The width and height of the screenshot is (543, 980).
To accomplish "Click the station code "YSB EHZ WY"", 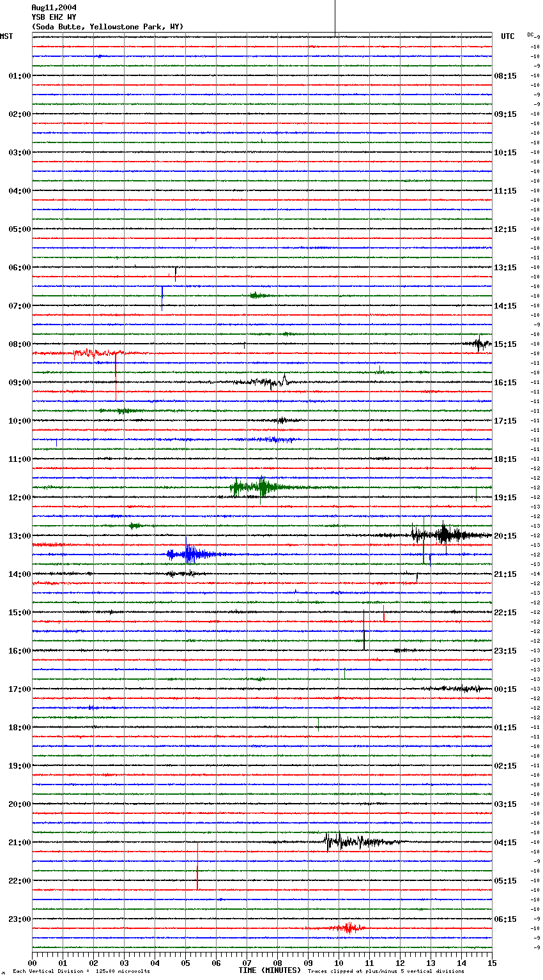I will (x=54, y=17).
